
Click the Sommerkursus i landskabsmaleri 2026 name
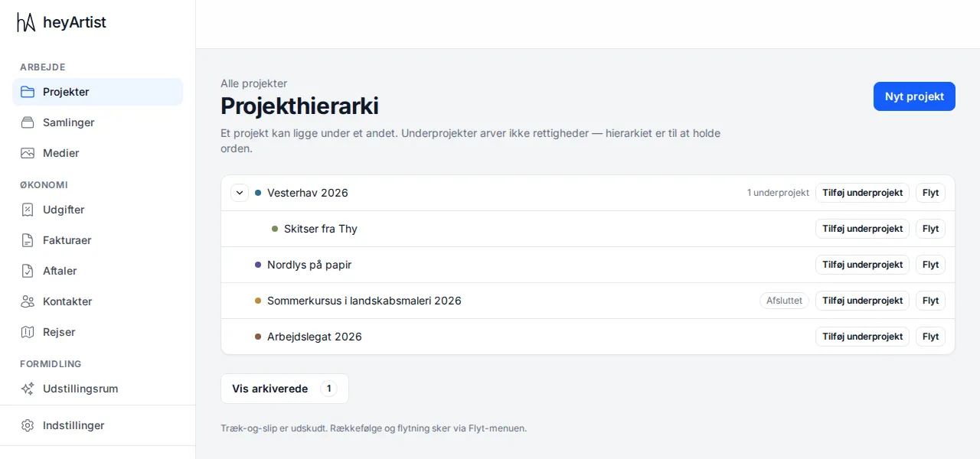point(364,301)
